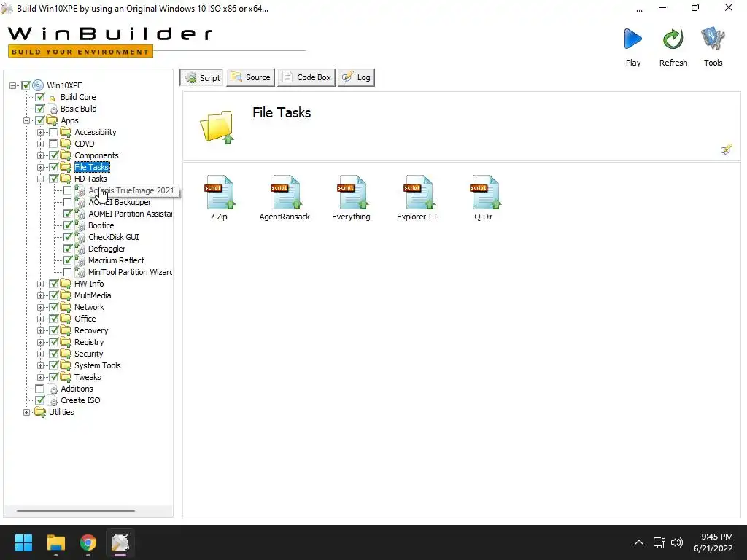Image resolution: width=747 pixels, height=560 pixels.
Task: Click the Build Core lock icon
Action: pyautogui.click(x=53, y=98)
